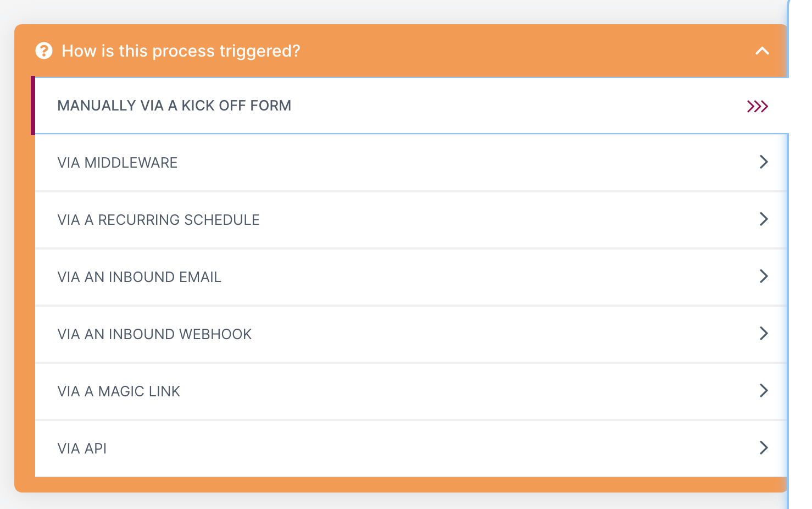
Task: Select Manually Via A Kick Off Form
Action: [x=174, y=106]
